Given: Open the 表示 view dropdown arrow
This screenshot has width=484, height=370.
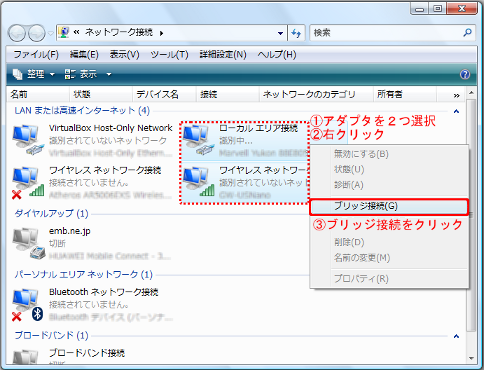Looking at the screenshot, I should click(x=109, y=74).
